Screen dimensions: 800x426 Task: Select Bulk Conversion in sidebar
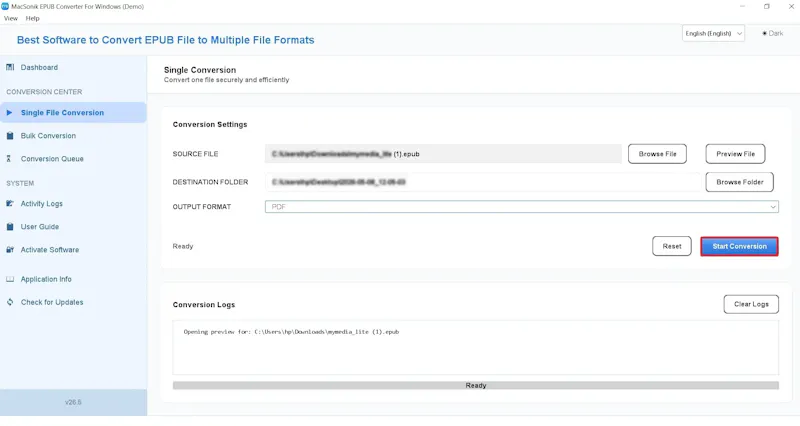pyautogui.click(x=48, y=136)
